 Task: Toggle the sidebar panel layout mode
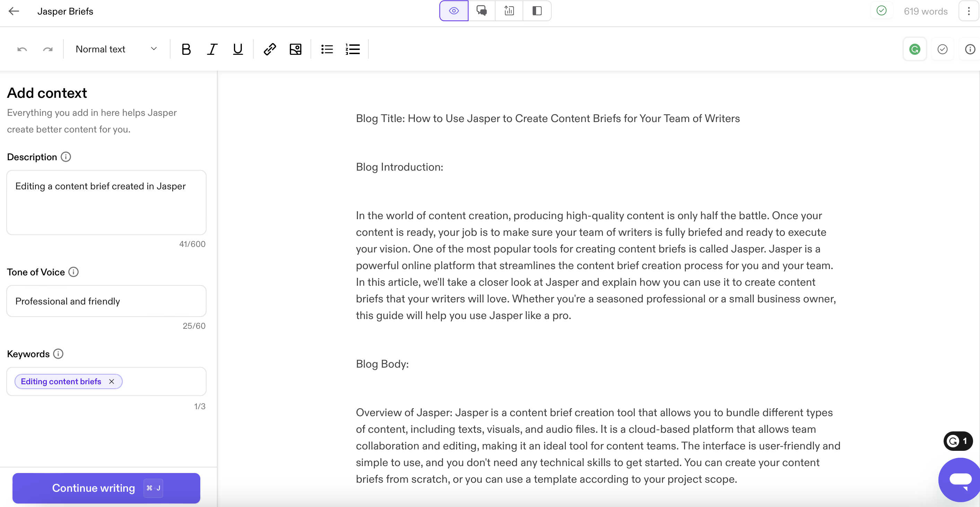point(537,11)
